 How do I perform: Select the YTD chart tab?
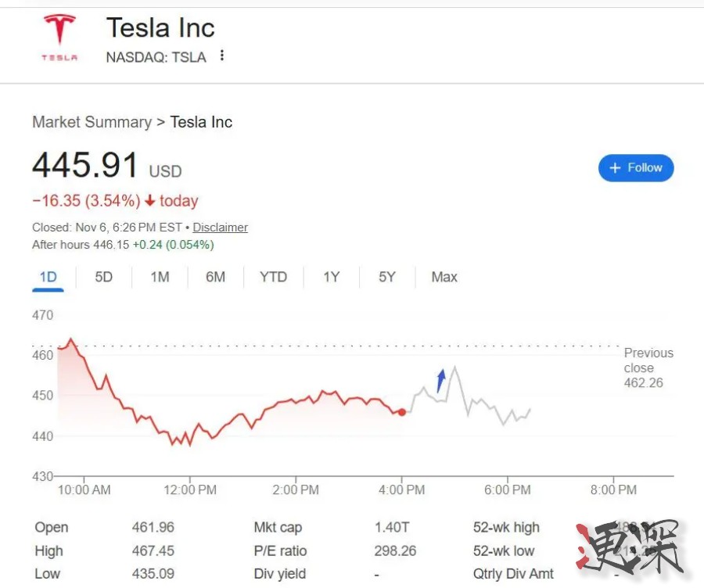tap(273, 277)
